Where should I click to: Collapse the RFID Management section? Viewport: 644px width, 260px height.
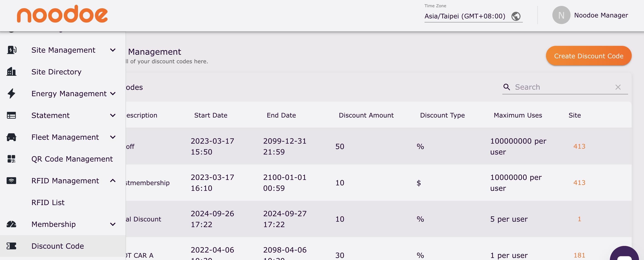click(113, 181)
